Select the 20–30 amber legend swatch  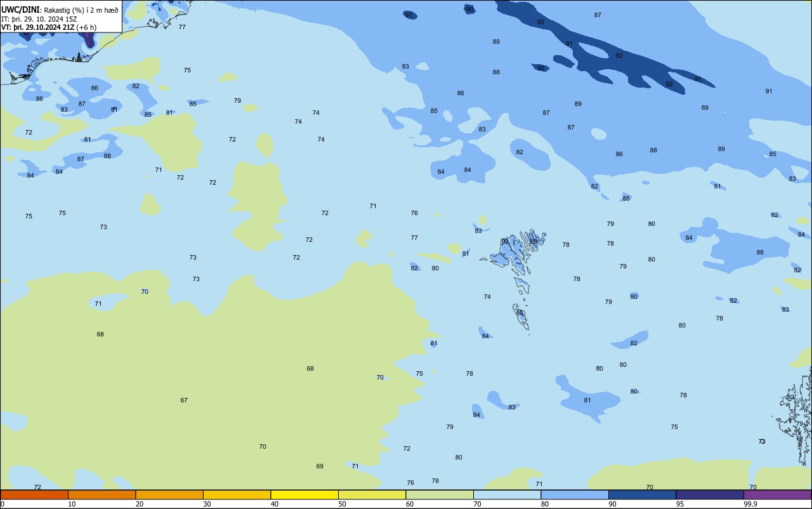(169, 494)
